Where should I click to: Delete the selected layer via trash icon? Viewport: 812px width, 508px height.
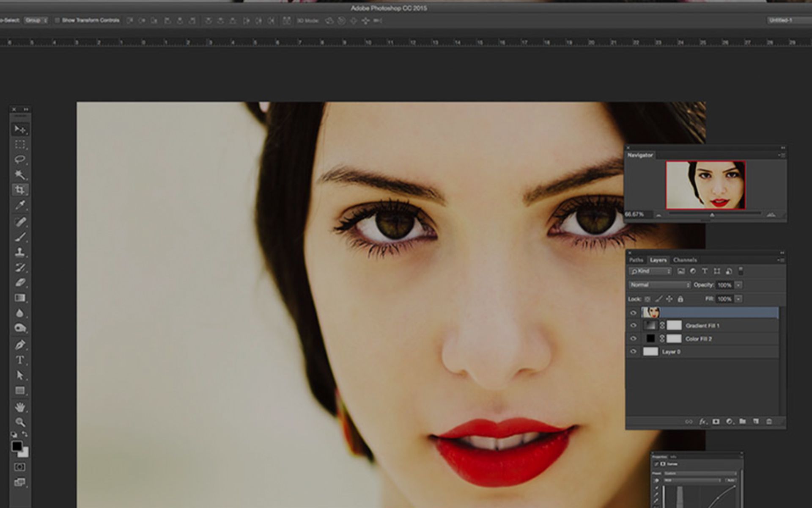pyautogui.click(x=769, y=422)
